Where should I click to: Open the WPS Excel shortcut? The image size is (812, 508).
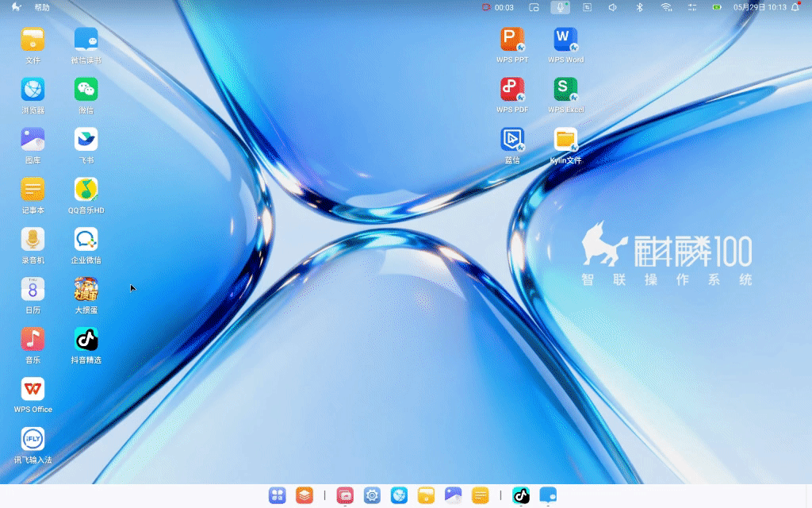pyautogui.click(x=565, y=89)
